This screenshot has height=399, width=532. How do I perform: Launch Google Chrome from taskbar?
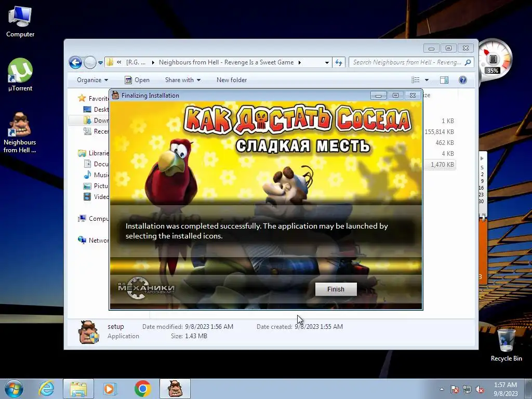[142, 389]
